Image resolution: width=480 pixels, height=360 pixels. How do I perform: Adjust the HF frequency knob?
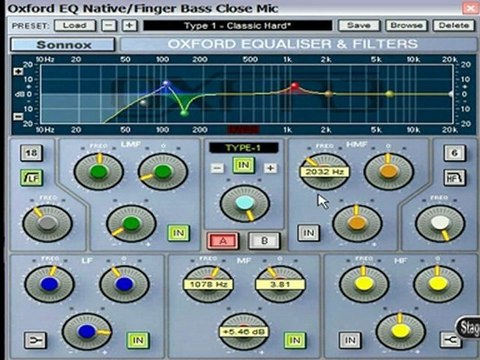tap(364, 284)
